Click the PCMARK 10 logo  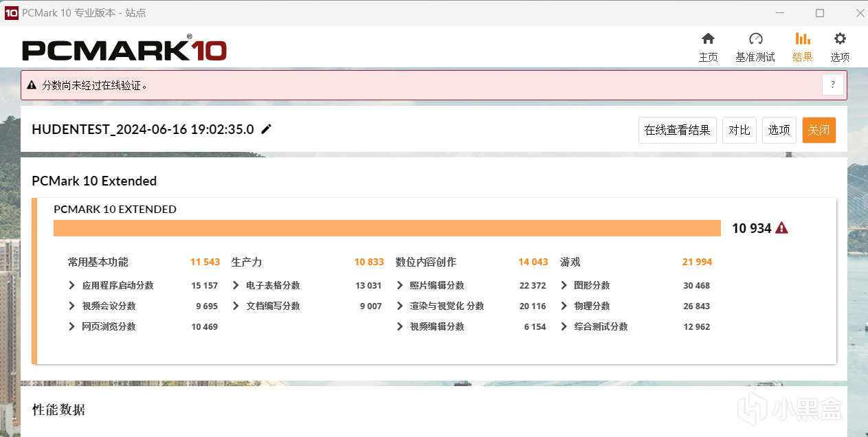124,48
